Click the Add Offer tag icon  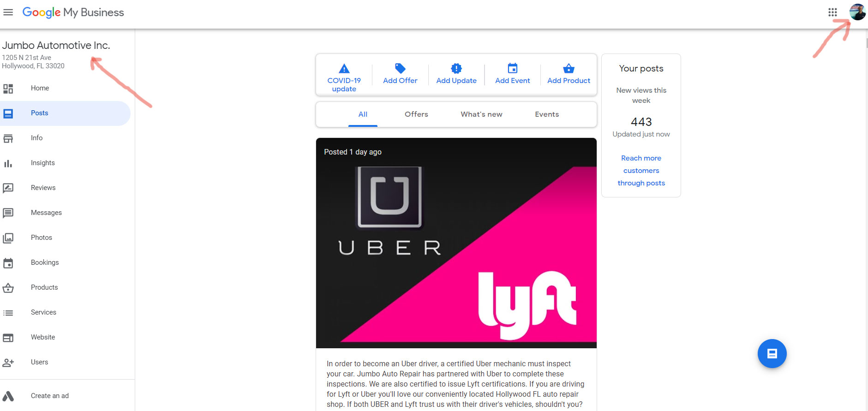click(x=400, y=68)
